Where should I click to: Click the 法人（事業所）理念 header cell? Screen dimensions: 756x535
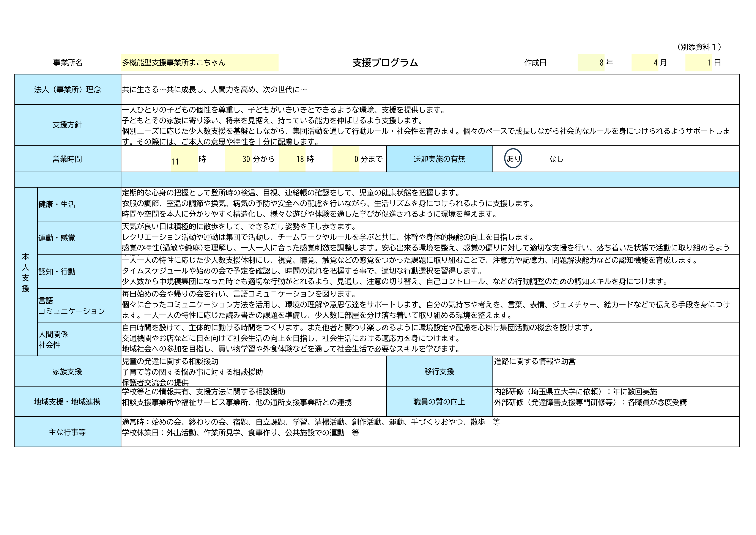point(68,90)
